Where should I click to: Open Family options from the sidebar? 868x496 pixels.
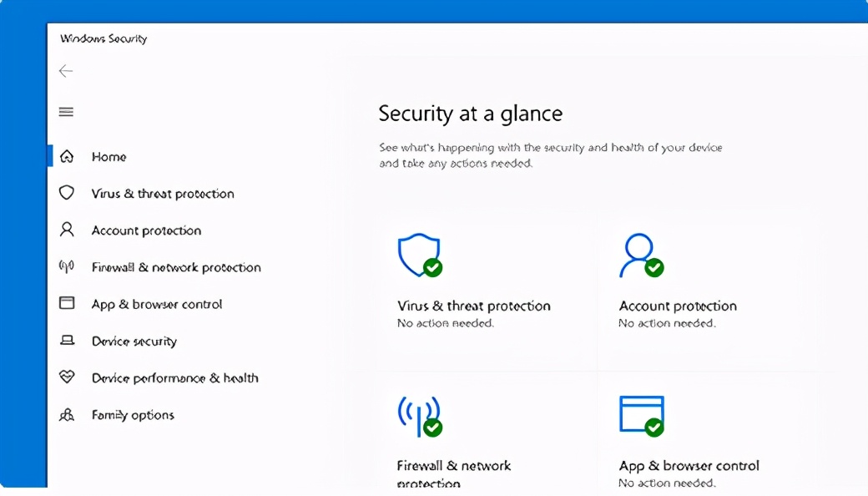pyautogui.click(x=133, y=415)
